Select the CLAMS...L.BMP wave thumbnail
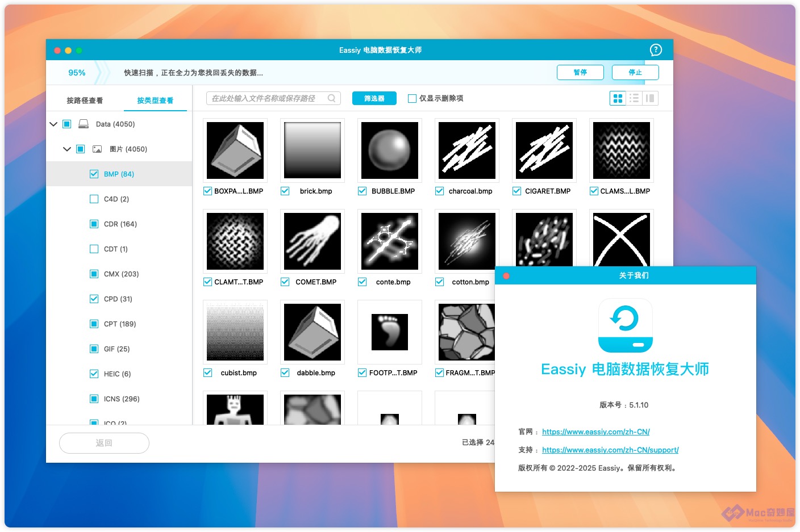Image resolution: width=800 pixels, height=532 pixels. tap(622, 150)
